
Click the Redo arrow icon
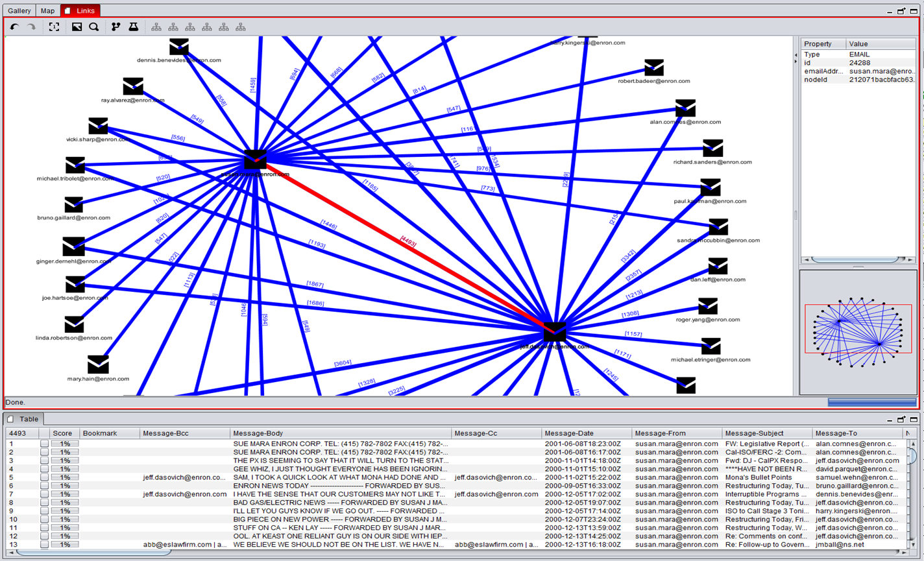click(x=30, y=26)
